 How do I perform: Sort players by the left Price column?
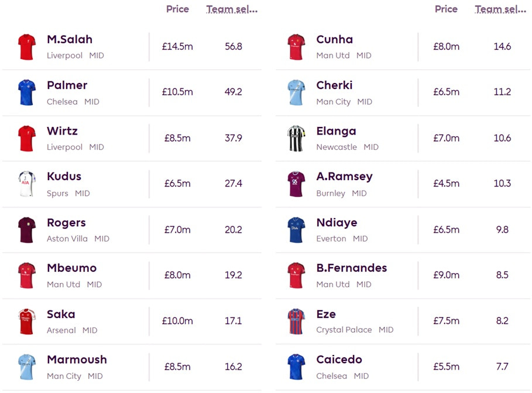coord(177,9)
